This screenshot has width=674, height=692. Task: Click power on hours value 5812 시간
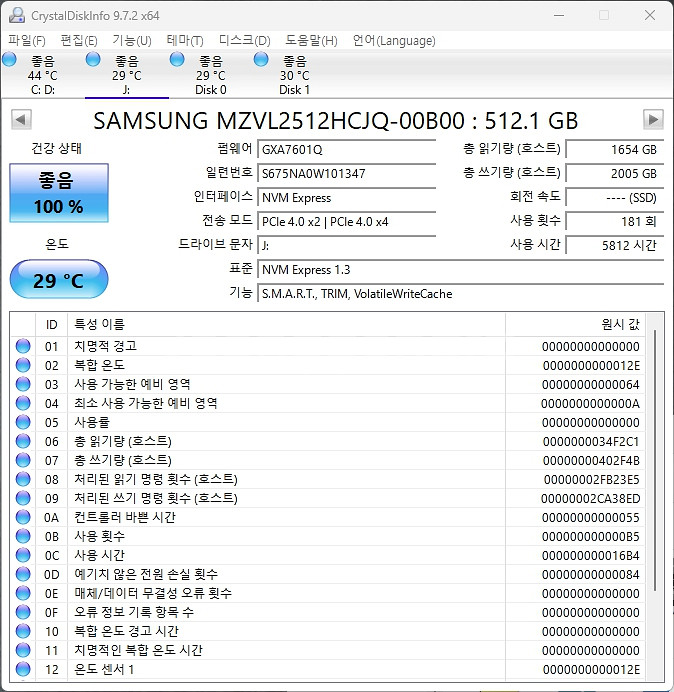[x=614, y=245]
